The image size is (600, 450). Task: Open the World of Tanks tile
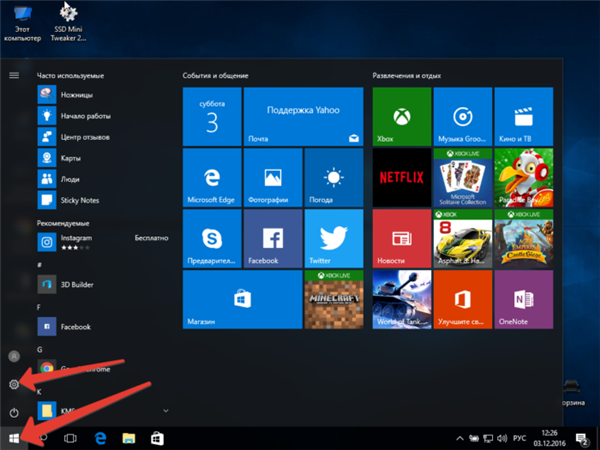coord(402,299)
